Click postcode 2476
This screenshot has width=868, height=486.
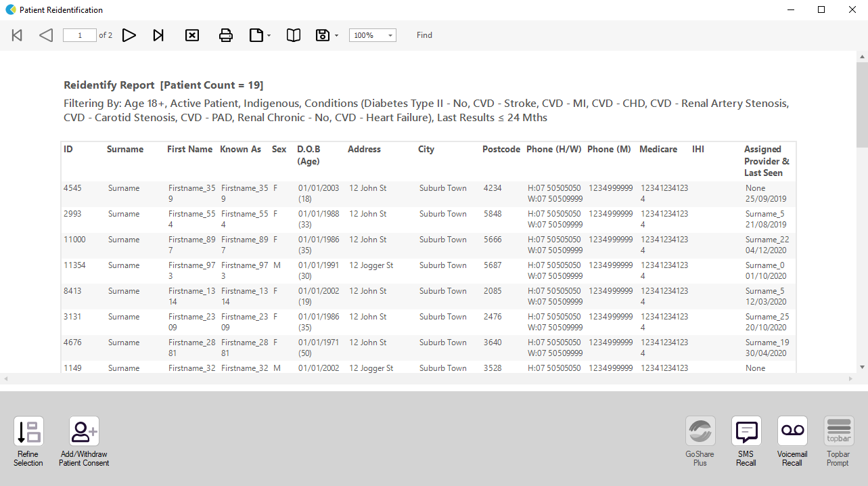(493, 317)
